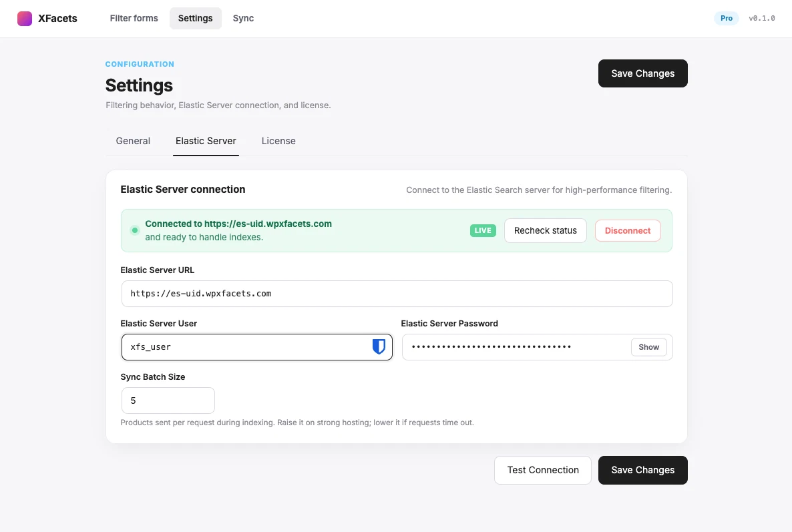This screenshot has width=792, height=532.
Task: Go to the Sync nav item
Action: pyautogui.click(x=244, y=18)
